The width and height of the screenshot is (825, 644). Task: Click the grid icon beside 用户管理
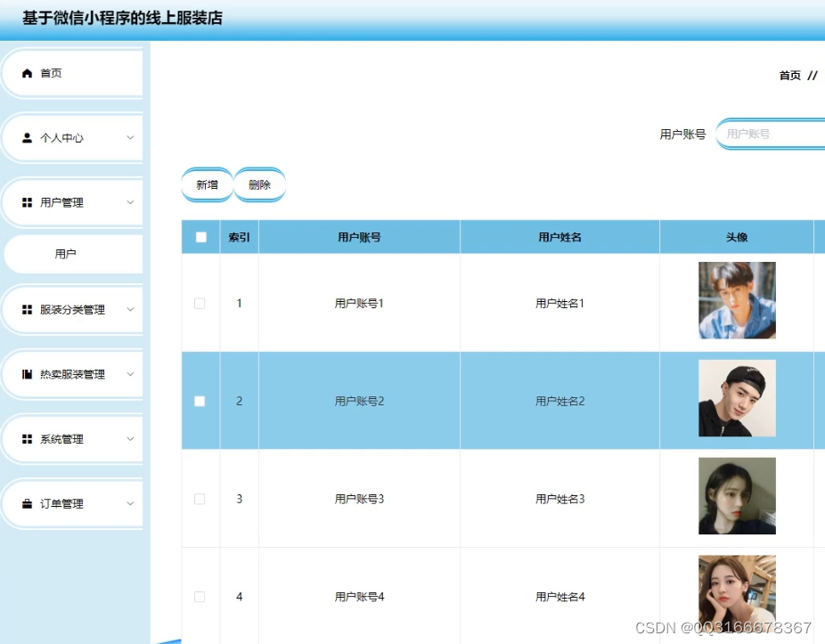pos(27,202)
